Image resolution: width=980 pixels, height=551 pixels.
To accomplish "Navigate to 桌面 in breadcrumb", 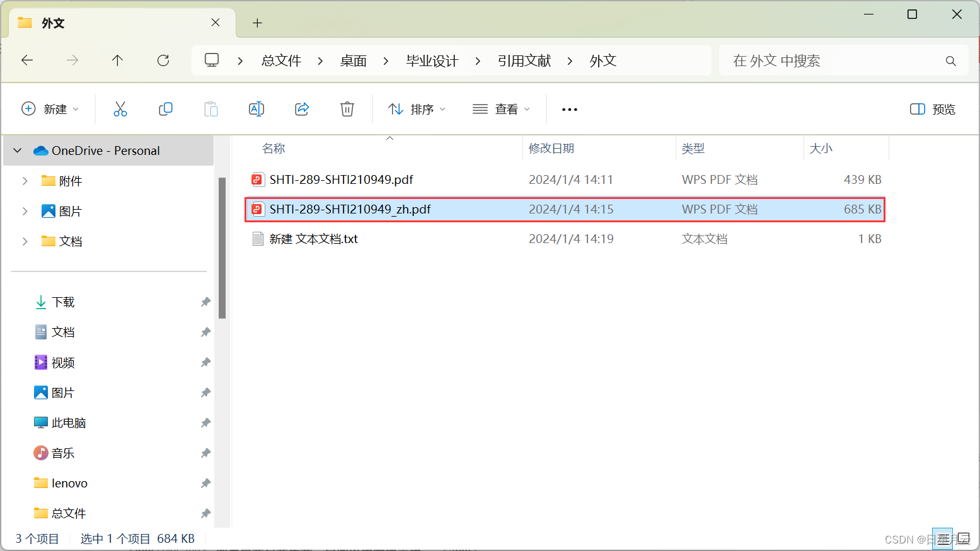I will (354, 61).
